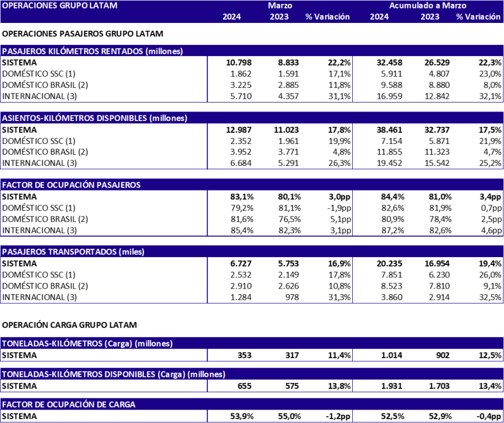504x423 pixels.
Task: Click 'PASAJEROS TRANSPORTADOS (miles)' header bar
Action: pos(252,251)
